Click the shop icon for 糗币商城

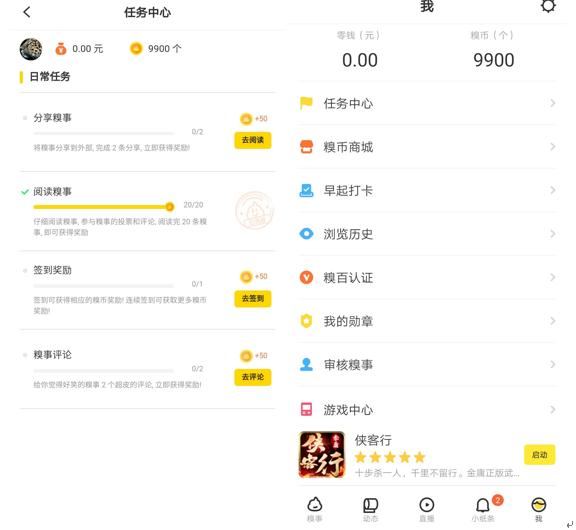pyautogui.click(x=306, y=147)
